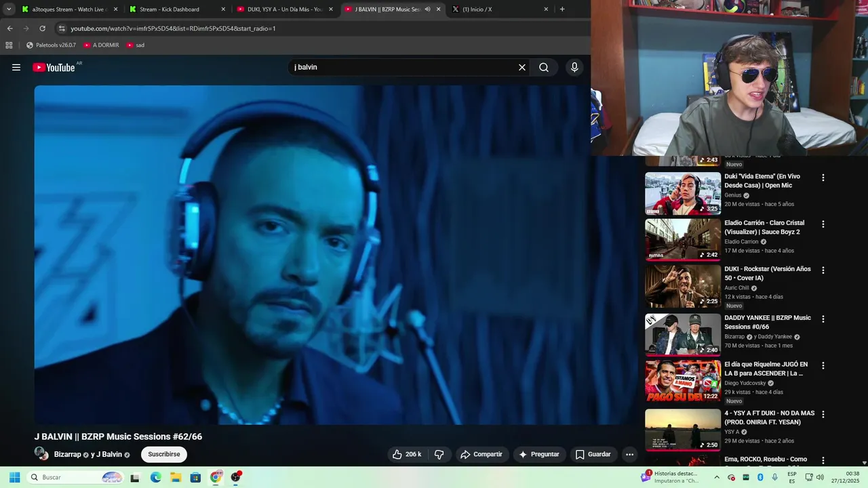This screenshot has width=868, height=488.
Task: Open more actions ellipsis under video
Action: tap(629, 454)
